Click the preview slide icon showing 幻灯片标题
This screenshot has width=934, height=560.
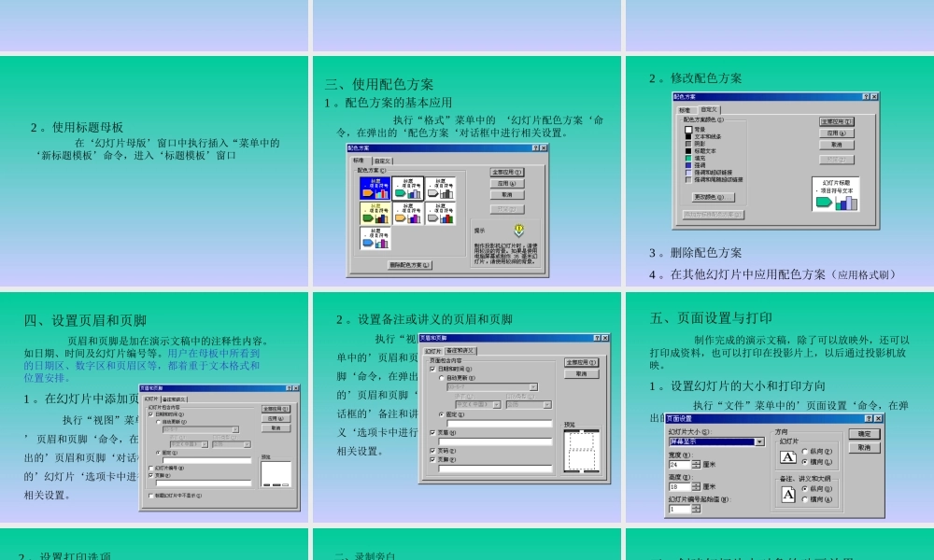836,194
